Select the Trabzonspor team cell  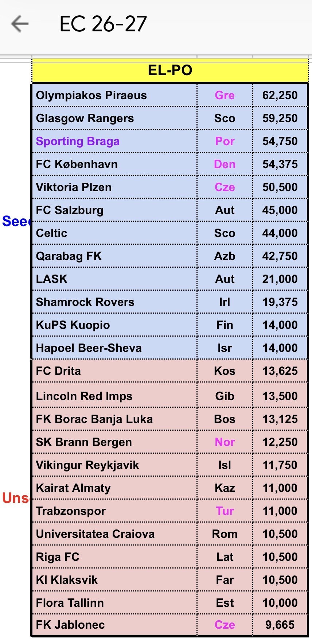point(71,511)
